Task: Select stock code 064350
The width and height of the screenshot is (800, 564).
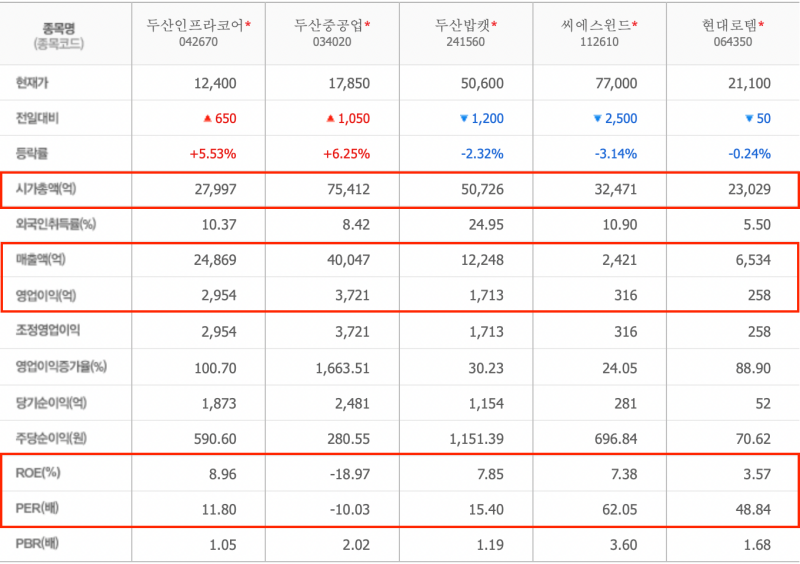Action: (x=733, y=42)
